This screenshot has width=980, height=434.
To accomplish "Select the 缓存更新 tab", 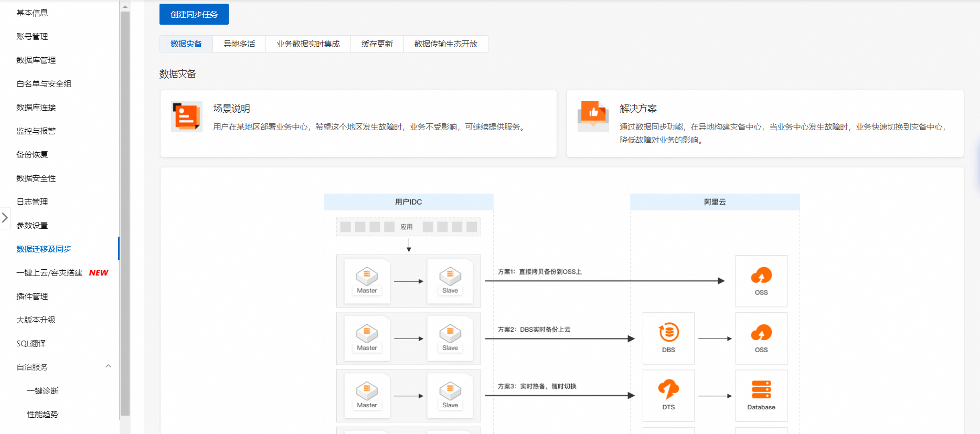I will 377,44.
